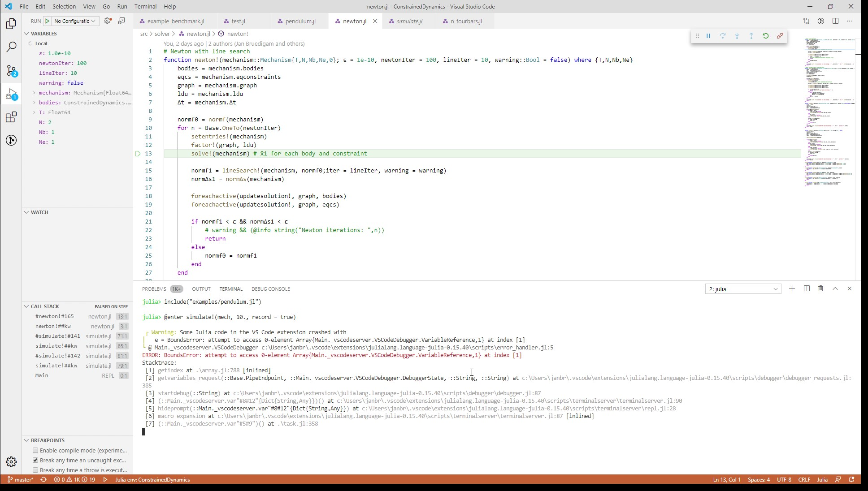Kill the active terminal
The width and height of the screenshot is (868, 491).
click(820, 289)
